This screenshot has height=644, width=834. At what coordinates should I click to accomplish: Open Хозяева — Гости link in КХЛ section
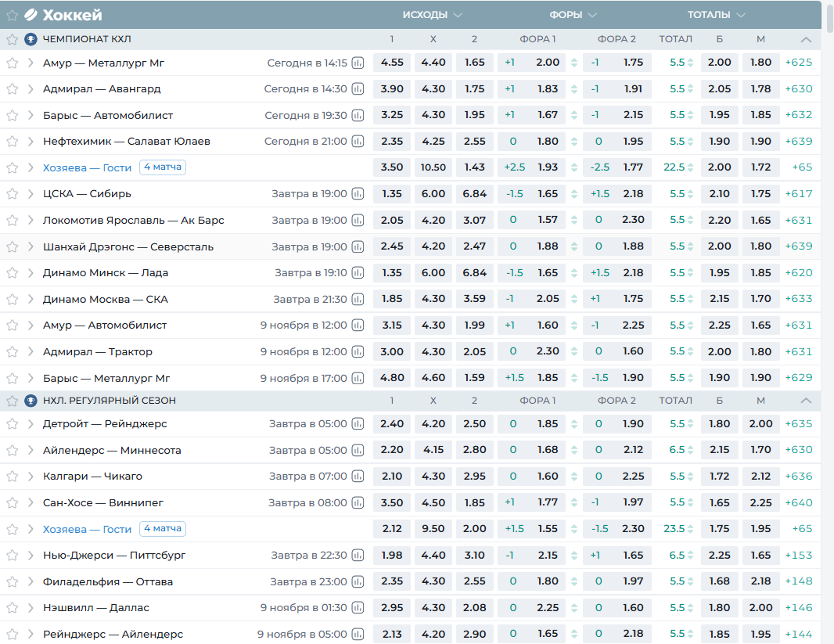tap(87, 167)
